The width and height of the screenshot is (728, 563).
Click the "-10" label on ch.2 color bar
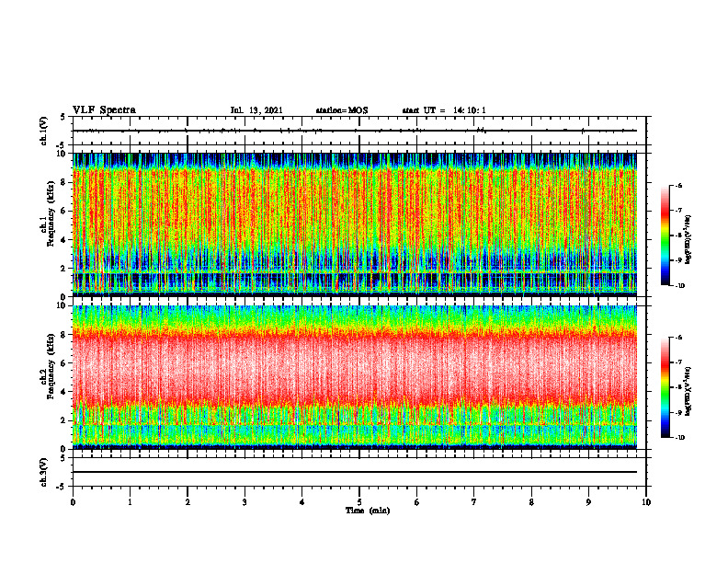pyautogui.click(x=679, y=437)
